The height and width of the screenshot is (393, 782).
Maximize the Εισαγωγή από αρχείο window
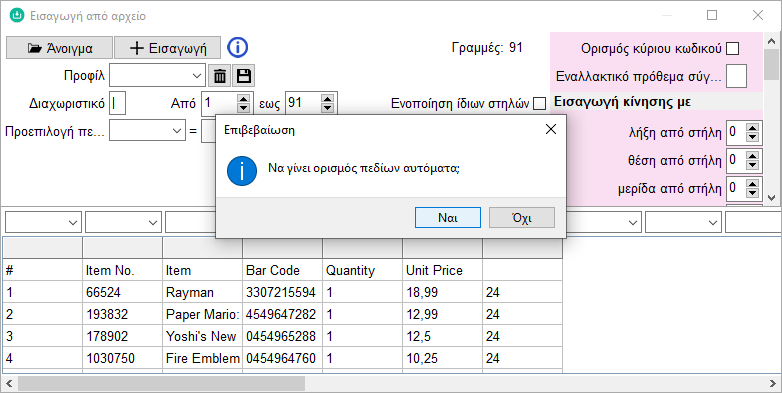click(x=712, y=15)
